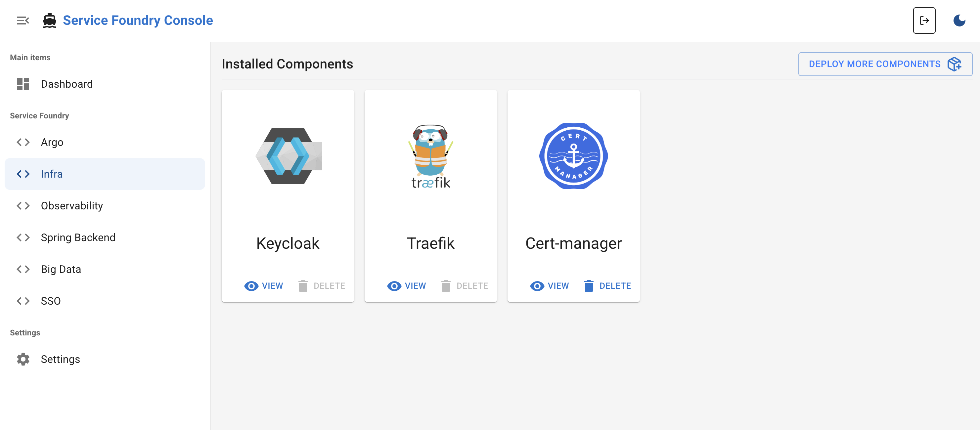Click the trash icon on Keycloak card
This screenshot has height=430, width=980.
303,286
